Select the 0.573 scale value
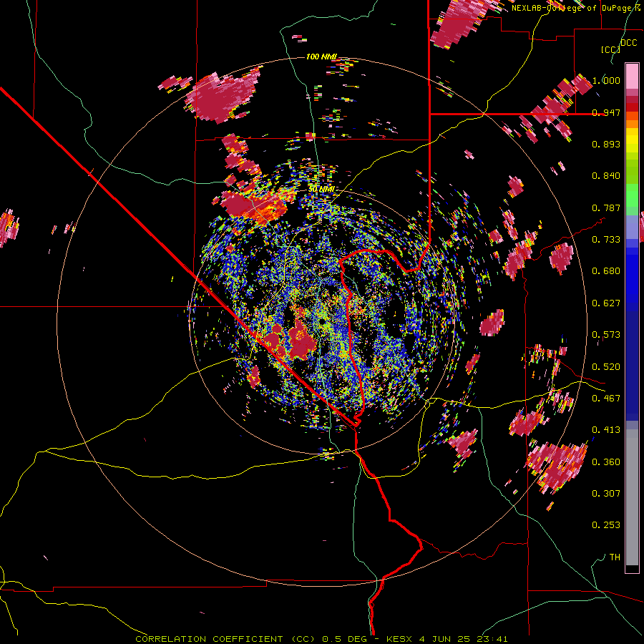The image size is (644, 644). [606, 335]
